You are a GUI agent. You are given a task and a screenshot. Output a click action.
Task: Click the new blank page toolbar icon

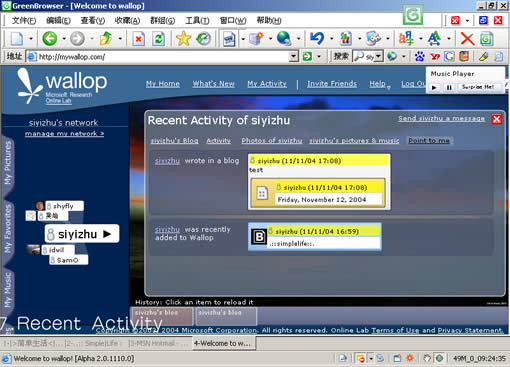point(17,39)
